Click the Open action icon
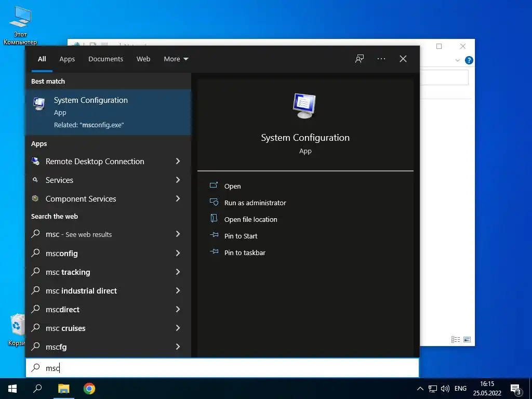The height and width of the screenshot is (399, 532). (214, 185)
